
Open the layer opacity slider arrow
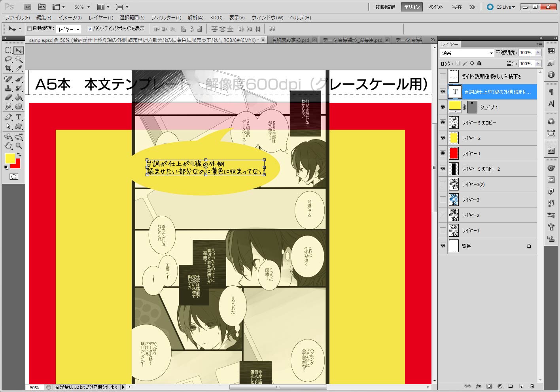pos(538,53)
